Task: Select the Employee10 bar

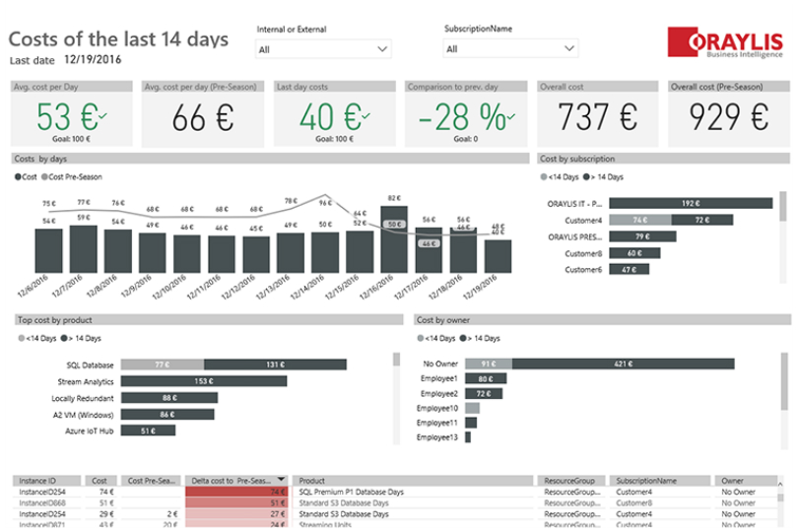Action: (x=472, y=408)
